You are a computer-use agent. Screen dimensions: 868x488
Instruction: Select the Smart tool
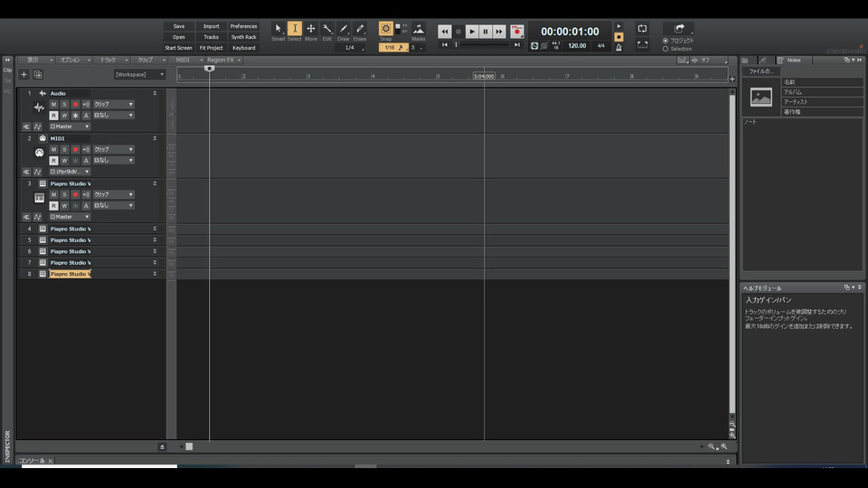pyautogui.click(x=278, y=29)
